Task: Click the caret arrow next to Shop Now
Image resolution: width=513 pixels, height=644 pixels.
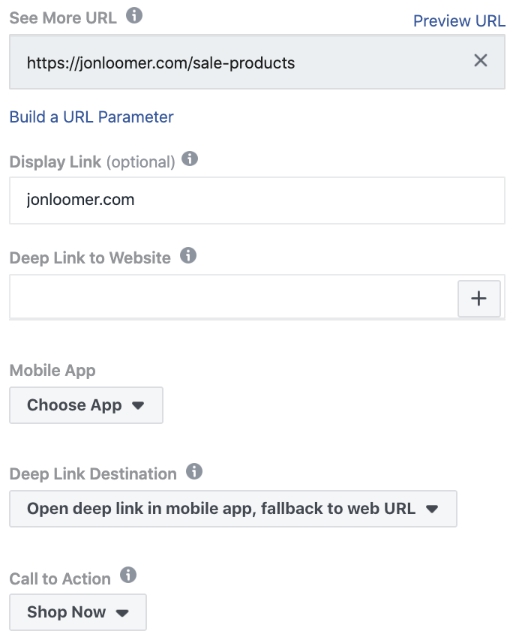Action: pyautogui.click(x=122, y=613)
